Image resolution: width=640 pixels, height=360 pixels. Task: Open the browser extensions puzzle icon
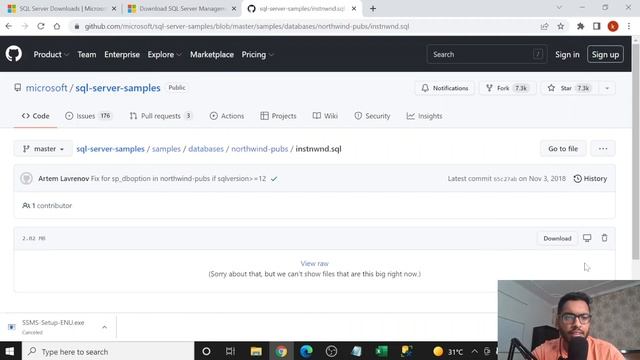point(580,26)
